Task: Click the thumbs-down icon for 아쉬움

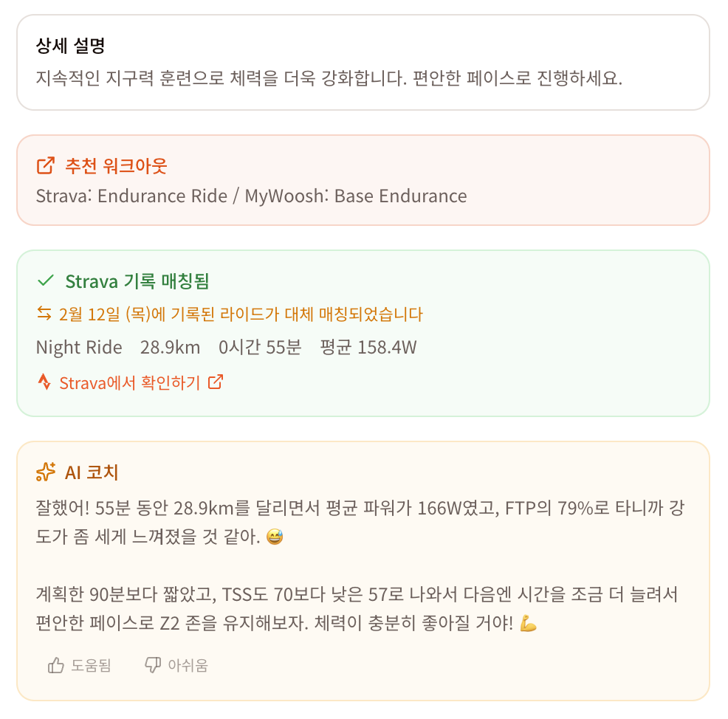Action: (x=153, y=665)
